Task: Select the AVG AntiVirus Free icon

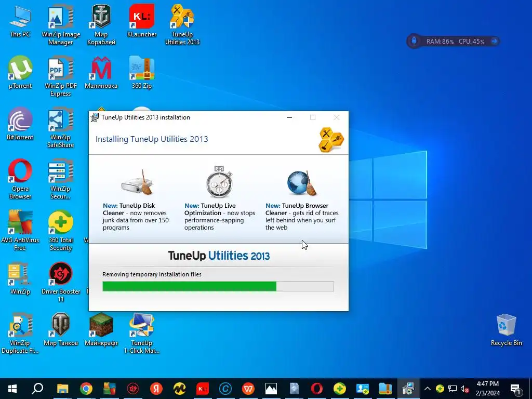Action: tap(20, 231)
